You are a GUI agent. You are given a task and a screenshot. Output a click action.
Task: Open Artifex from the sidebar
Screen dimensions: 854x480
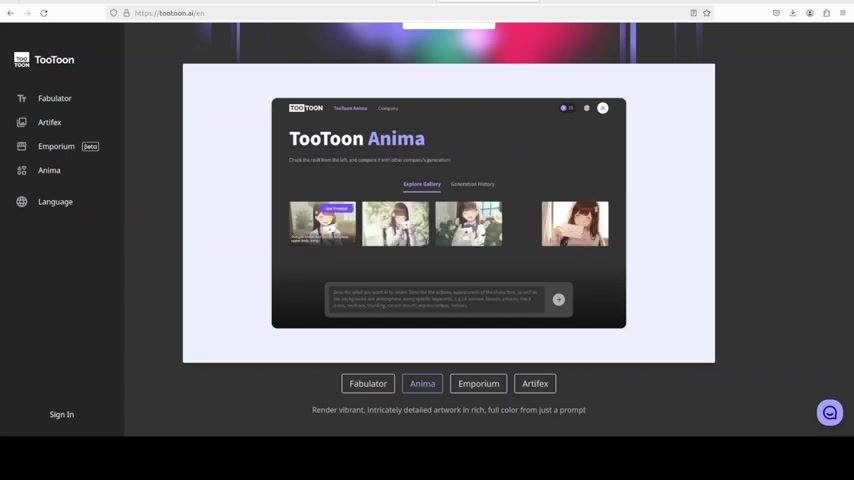click(x=50, y=123)
